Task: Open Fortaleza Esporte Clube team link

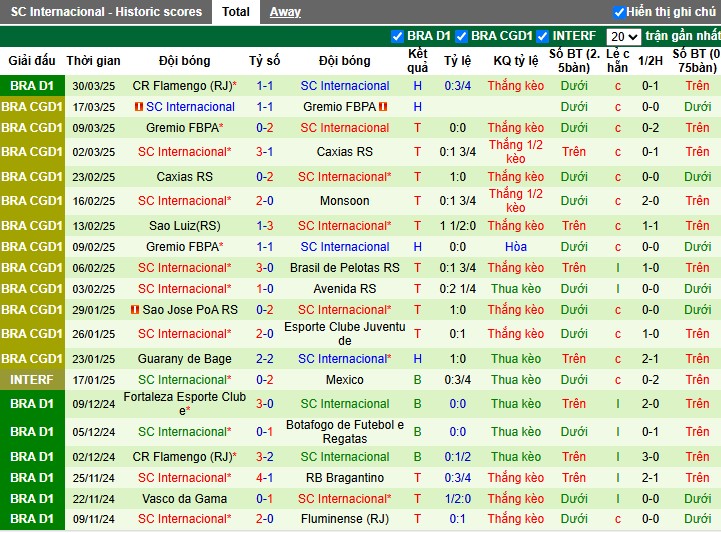Action: (x=184, y=403)
